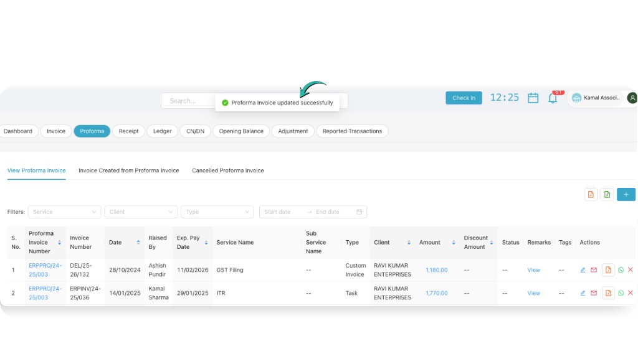Expand the Type filter dropdown
Image resolution: width=638 pixels, height=364 pixels.
(217, 212)
